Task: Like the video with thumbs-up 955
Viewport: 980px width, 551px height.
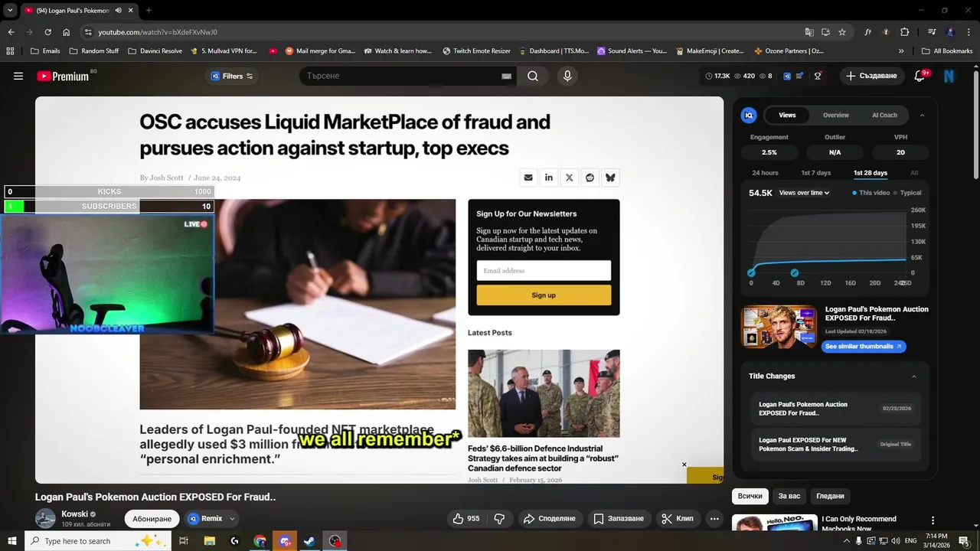Action: coord(466,518)
